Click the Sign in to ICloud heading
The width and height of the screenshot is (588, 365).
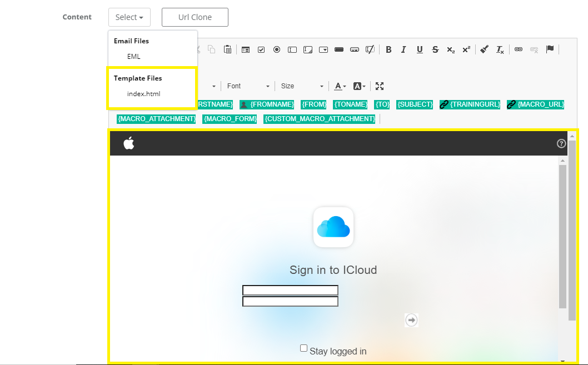[333, 270]
